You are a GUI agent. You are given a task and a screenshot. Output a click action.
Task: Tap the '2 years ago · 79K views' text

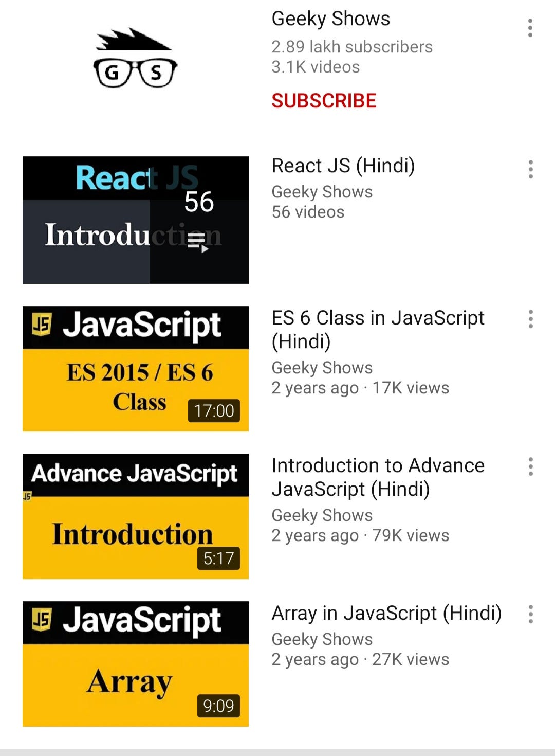coord(360,536)
